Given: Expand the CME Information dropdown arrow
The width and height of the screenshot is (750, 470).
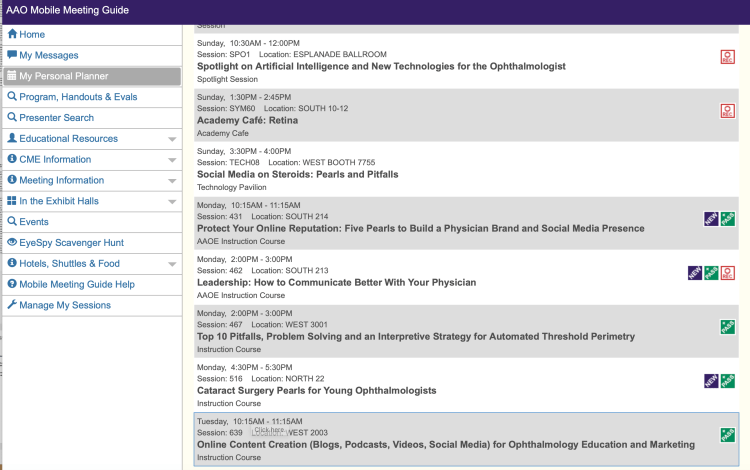Looking at the screenshot, I should pyautogui.click(x=172, y=160).
